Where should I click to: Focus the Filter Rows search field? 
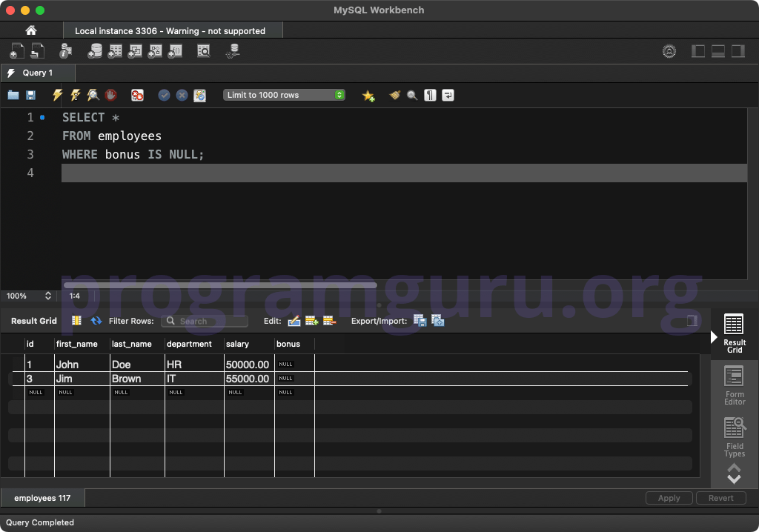[205, 321]
